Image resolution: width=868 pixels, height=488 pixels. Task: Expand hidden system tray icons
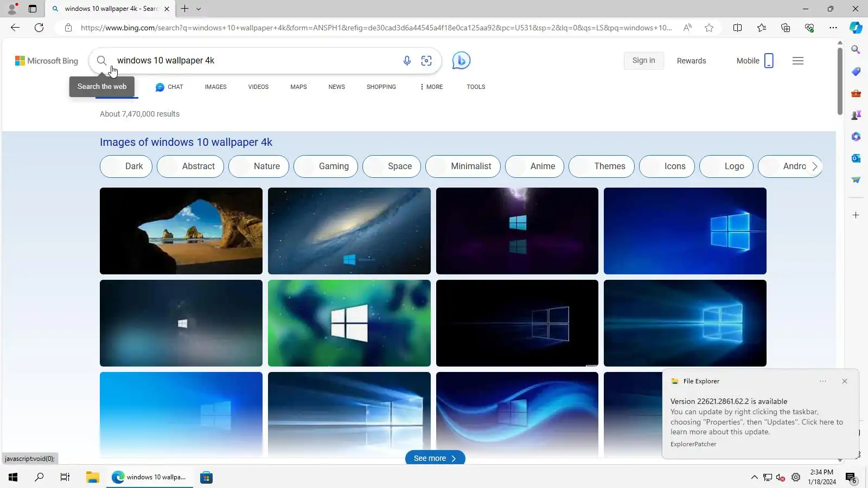754,477
